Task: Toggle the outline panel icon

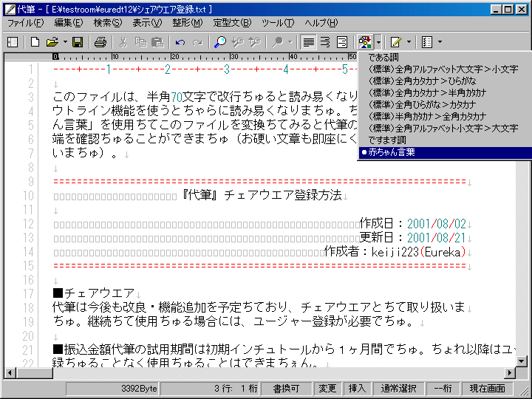Action: pos(13,42)
